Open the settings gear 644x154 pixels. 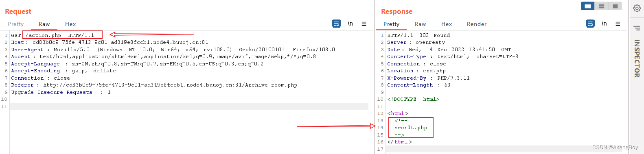[x=637, y=8]
